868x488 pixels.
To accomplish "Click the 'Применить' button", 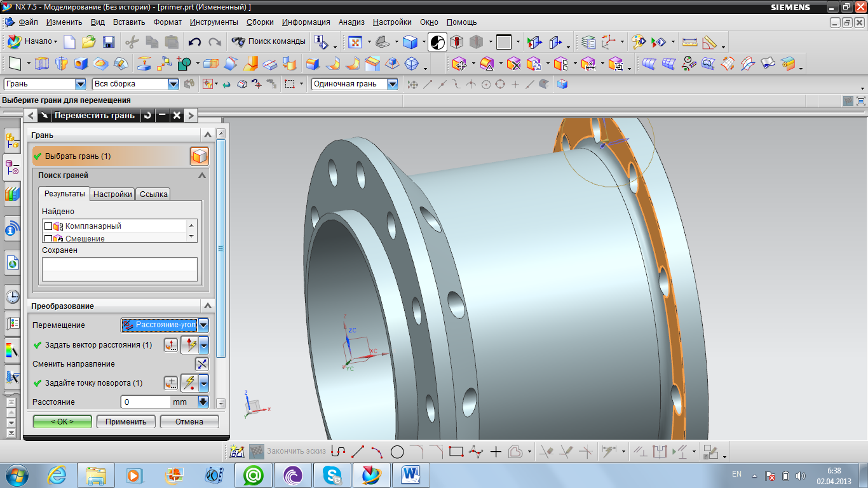I will coord(126,421).
